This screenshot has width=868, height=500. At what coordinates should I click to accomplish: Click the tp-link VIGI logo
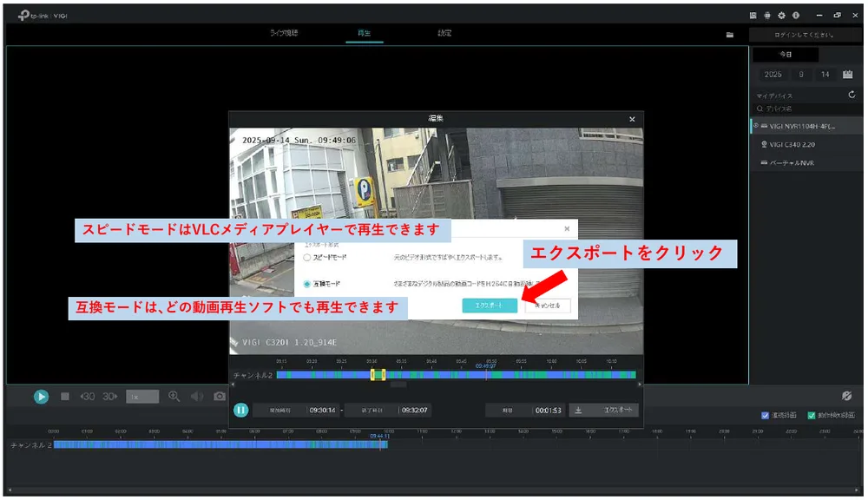point(43,16)
